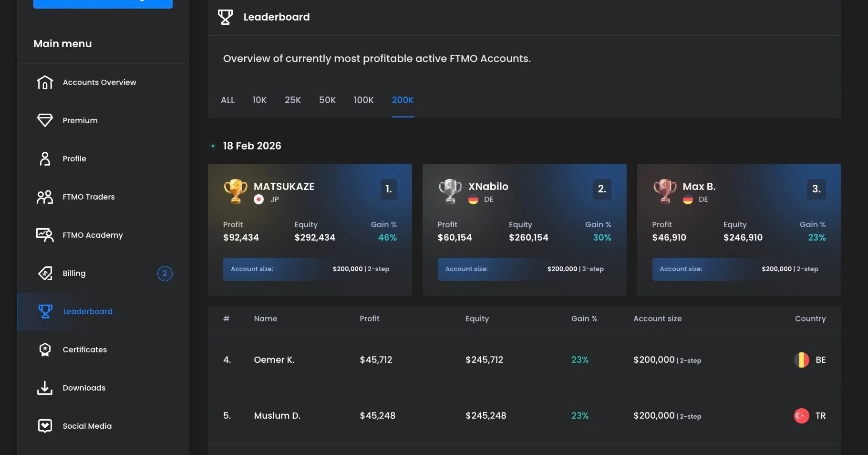The image size is (868, 455).
Task: Switch to the 10K account size tab
Action: coord(259,100)
